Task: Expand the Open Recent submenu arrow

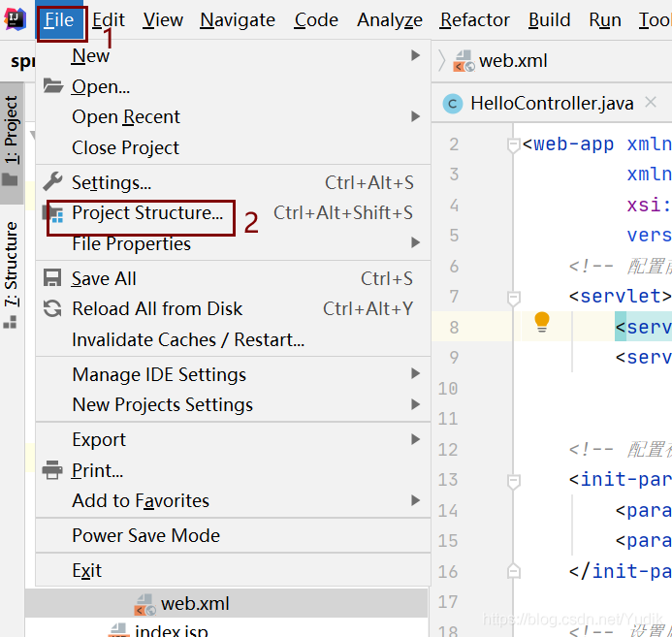Action: click(x=416, y=116)
